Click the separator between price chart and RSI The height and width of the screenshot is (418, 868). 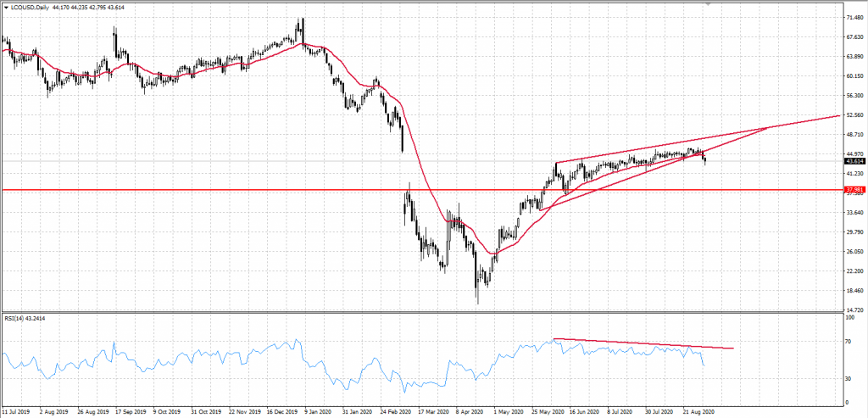[x=424, y=312]
